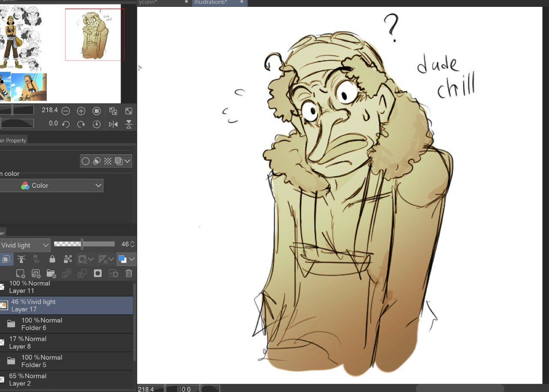Select Layer 17 Vivid light layer
549x392 pixels.
(x=66, y=306)
